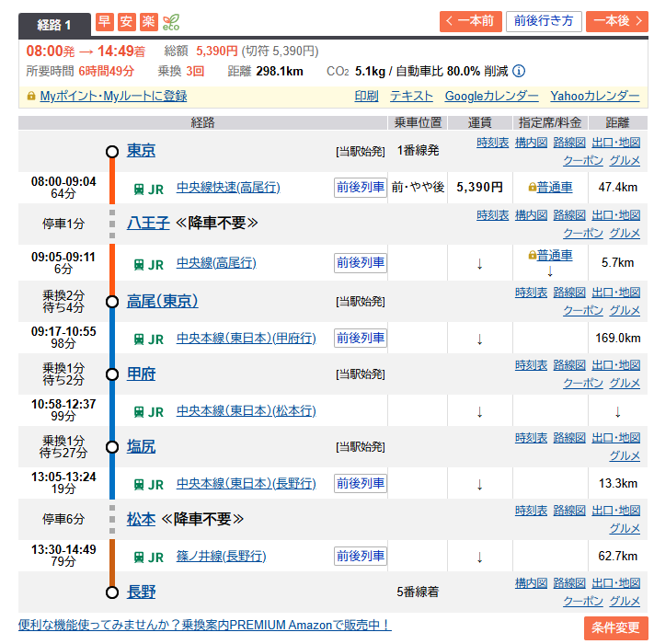Image resolution: width=654 pixels, height=644 pixels.
Task: Open the 東京 station link
Action: click(141, 151)
